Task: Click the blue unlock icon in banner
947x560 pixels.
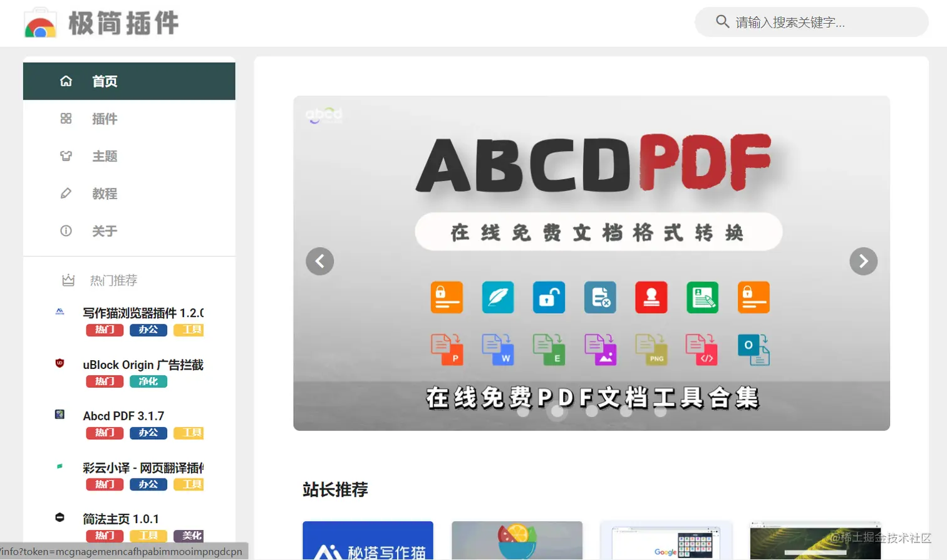Action: click(549, 297)
